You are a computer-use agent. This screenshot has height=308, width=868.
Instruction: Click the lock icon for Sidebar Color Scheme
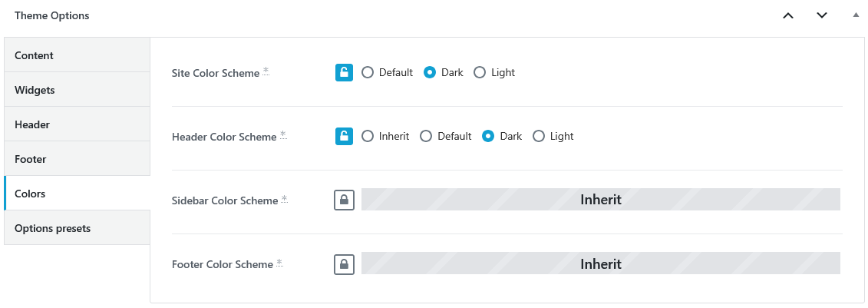(x=344, y=200)
